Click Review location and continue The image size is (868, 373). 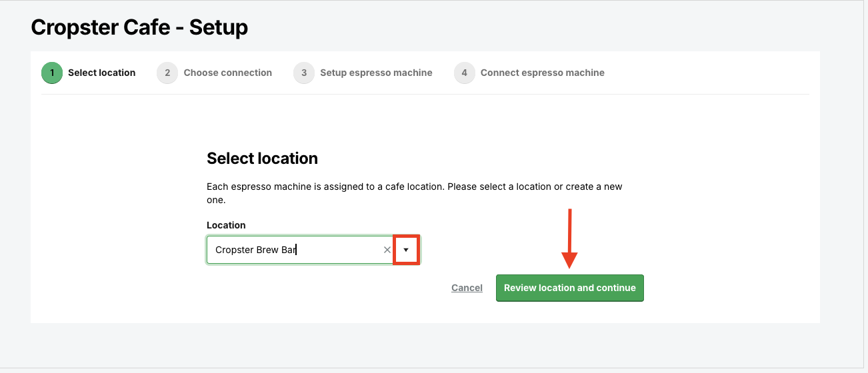click(x=570, y=288)
